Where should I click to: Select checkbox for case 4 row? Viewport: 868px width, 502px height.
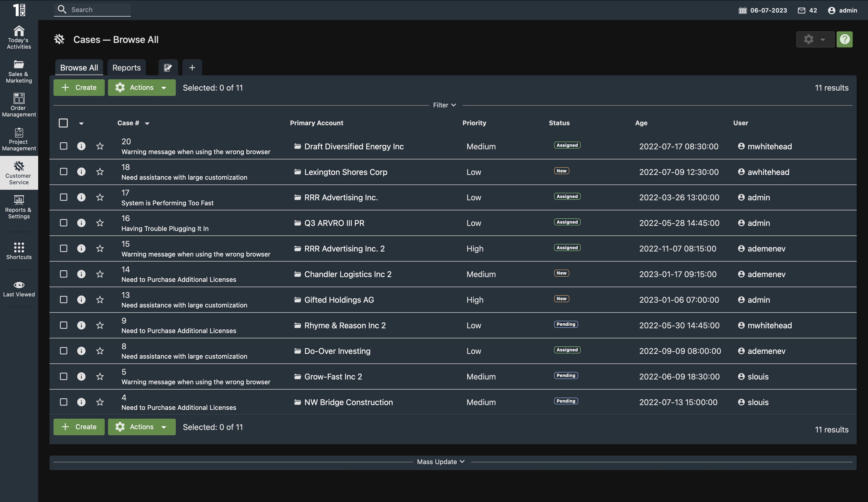click(64, 402)
